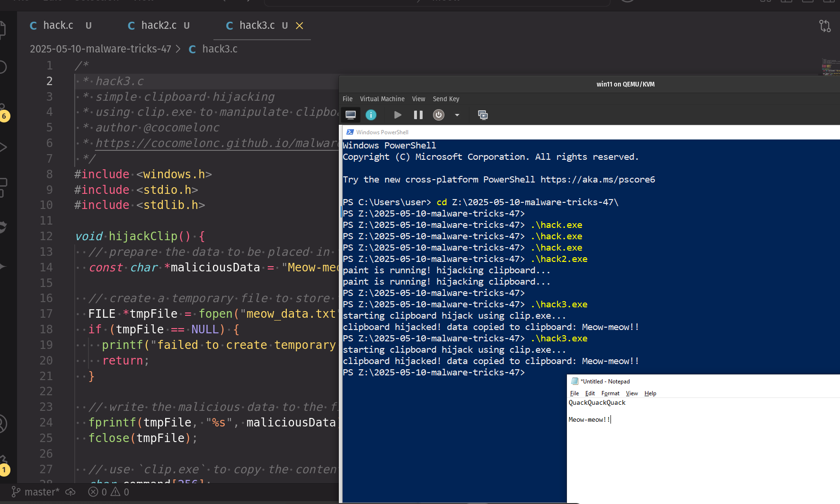Viewport: 840px width, 504px height.
Task: Open Notepad Edit menu
Action: 590,393
